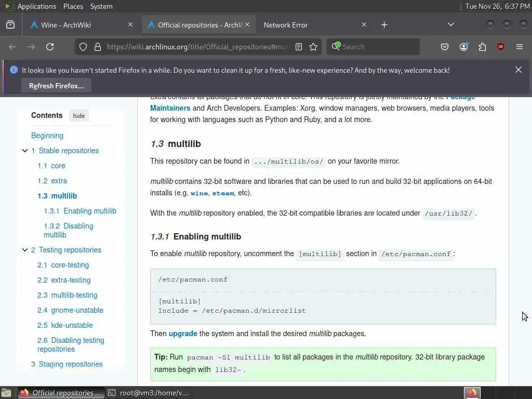Go back to previous page

(12, 47)
